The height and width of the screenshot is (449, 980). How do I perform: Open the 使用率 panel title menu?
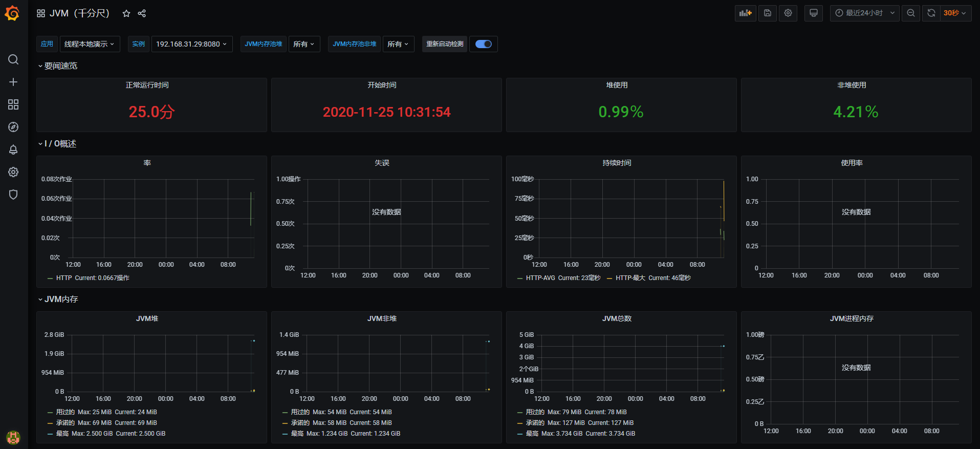coord(852,163)
